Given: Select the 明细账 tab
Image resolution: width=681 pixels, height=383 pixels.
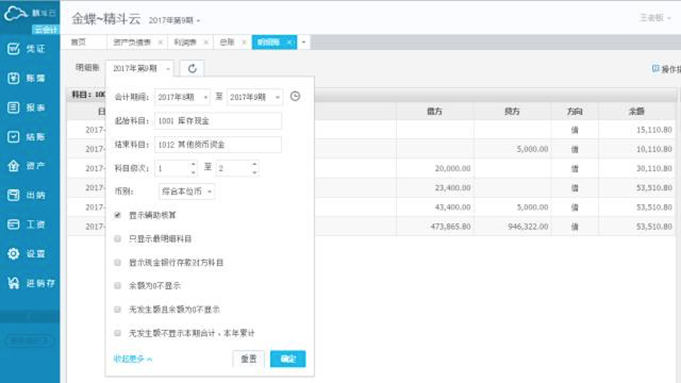Looking at the screenshot, I should [268, 42].
